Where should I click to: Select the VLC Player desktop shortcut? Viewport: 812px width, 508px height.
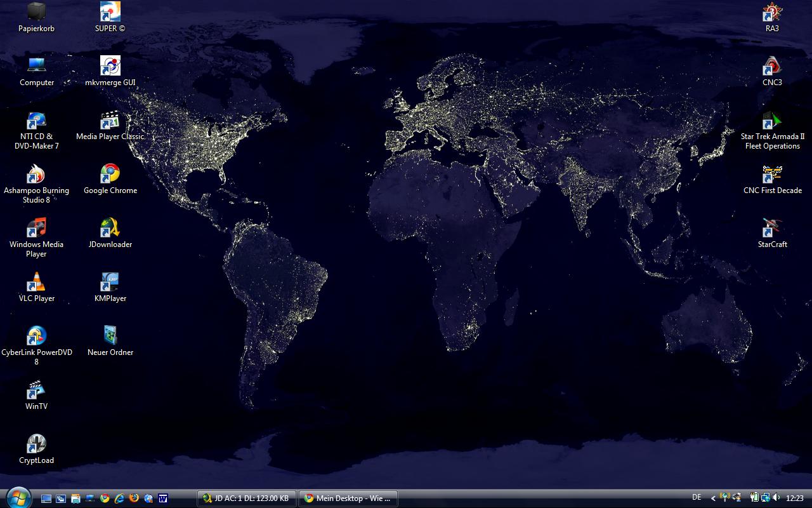pos(36,282)
